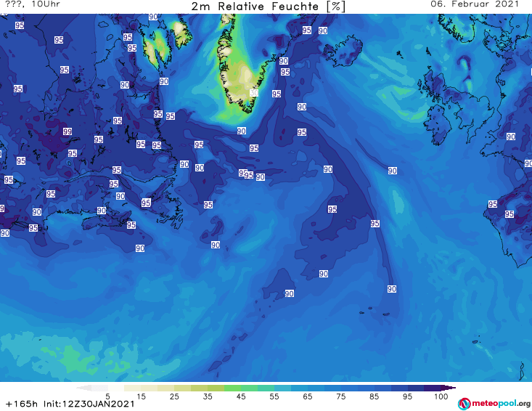Screen dimensions: 532x411
Task: Click legend value '45'
Action: pyautogui.click(x=240, y=396)
